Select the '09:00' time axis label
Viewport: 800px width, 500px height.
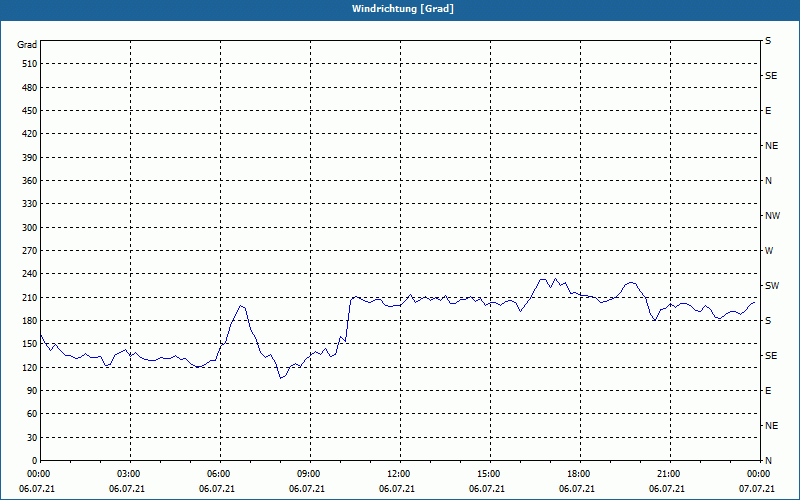[308, 474]
